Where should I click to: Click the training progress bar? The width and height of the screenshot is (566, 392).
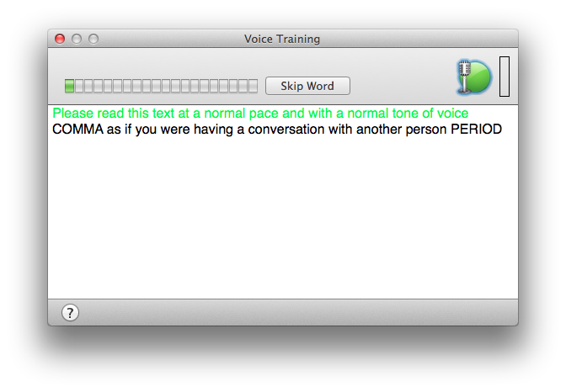point(161,86)
